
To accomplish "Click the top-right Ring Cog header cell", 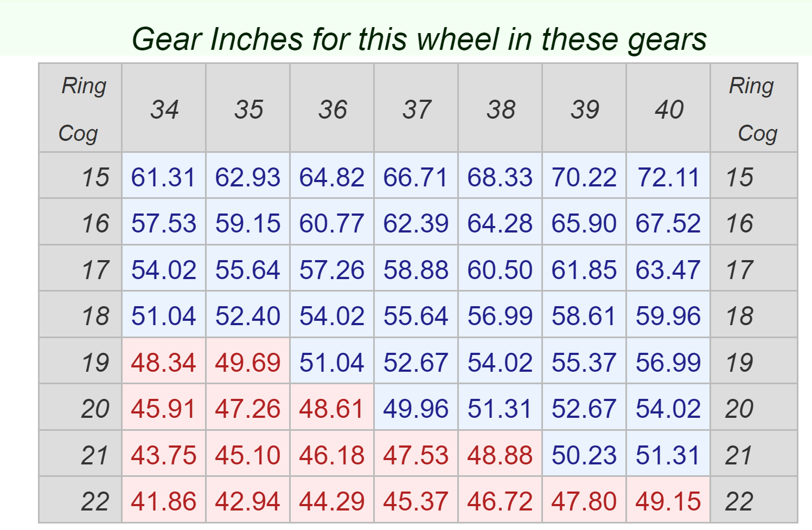I will tap(753, 108).
